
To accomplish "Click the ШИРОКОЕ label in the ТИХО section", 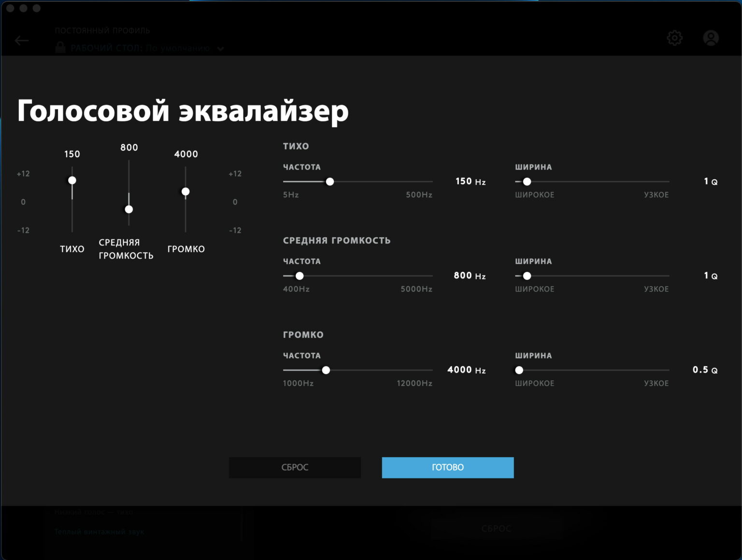I will click(x=534, y=195).
